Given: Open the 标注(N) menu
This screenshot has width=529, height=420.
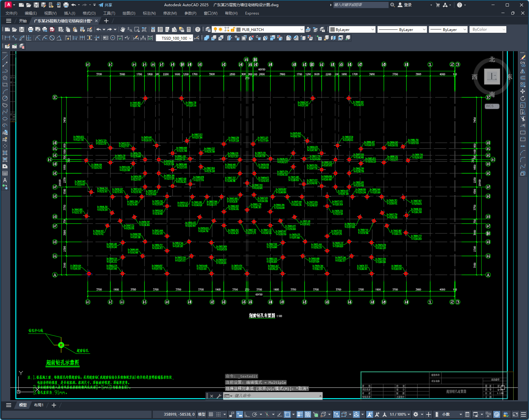Looking at the screenshot, I should (x=149, y=13).
